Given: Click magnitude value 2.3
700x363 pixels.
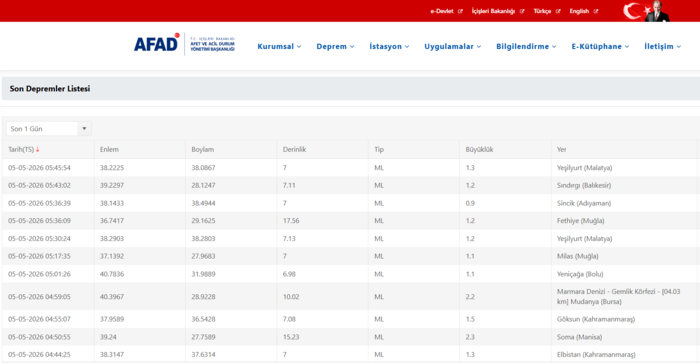Looking at the screenshot, I should pyautogui.click(x=470, y=337).
